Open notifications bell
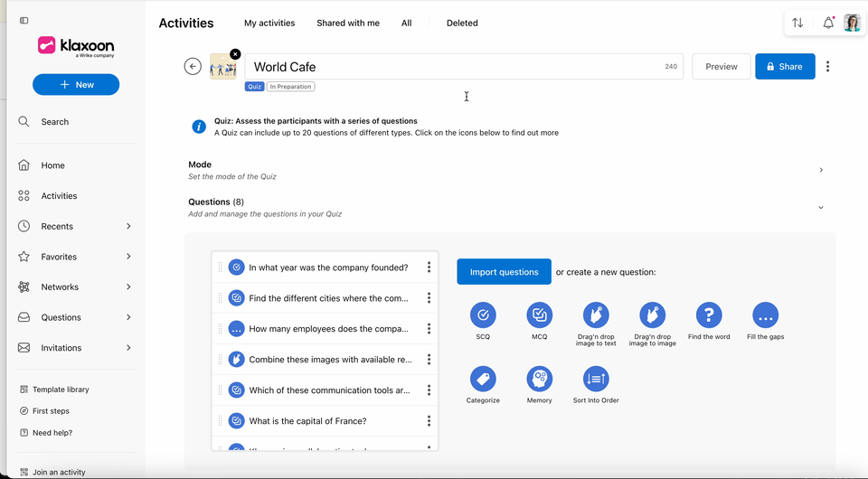 [828, 23]
